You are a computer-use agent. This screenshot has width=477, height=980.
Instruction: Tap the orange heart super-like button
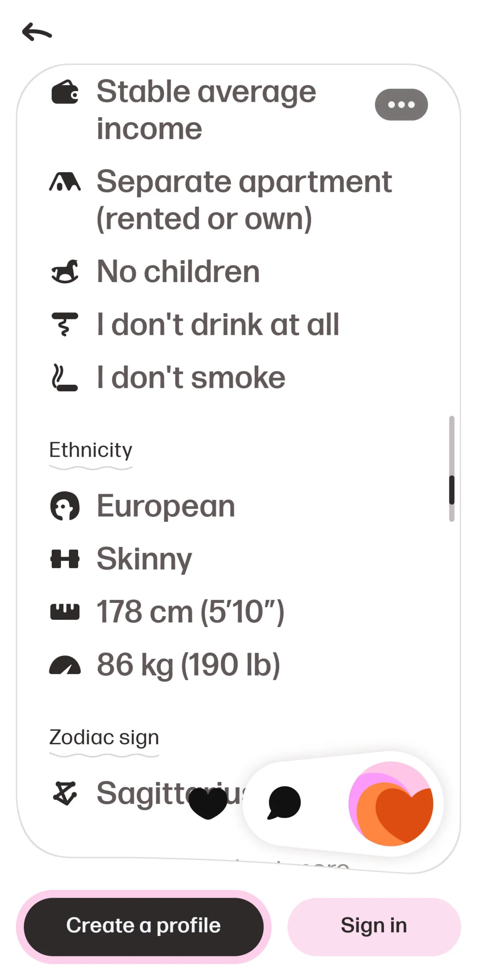tap(391, 803)
